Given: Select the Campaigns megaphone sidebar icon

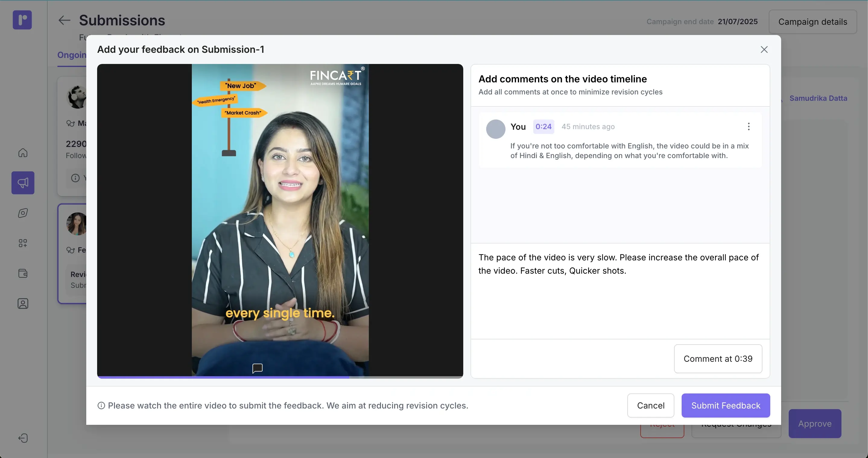Looking at the screenshot, I should 23,183.
